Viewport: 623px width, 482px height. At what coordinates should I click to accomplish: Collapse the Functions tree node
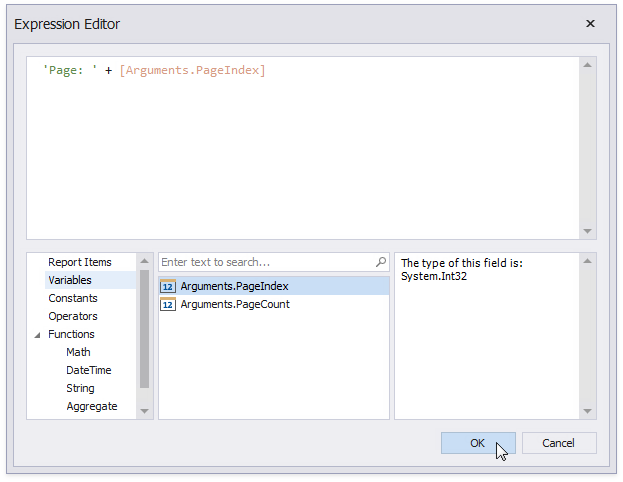37,335
